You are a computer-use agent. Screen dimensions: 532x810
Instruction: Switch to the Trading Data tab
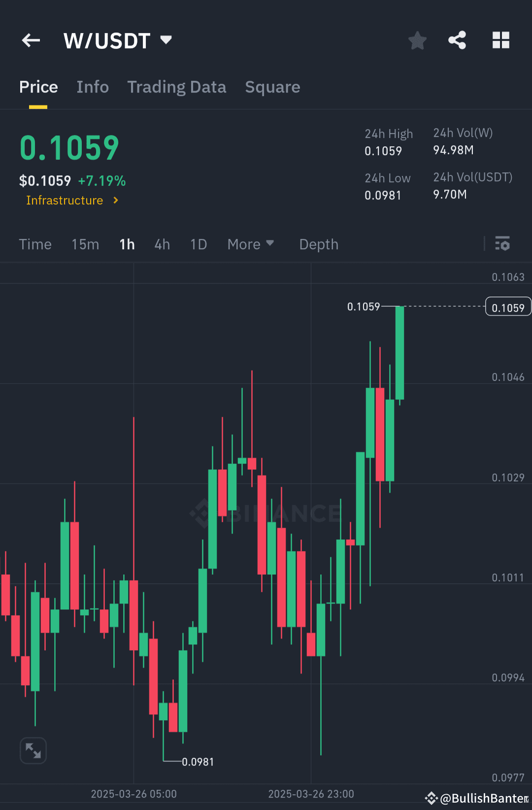click(x=177, y=87)
